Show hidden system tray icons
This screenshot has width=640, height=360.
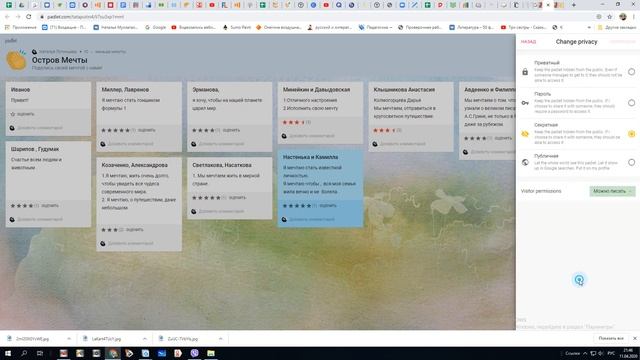tap(584, 353)
